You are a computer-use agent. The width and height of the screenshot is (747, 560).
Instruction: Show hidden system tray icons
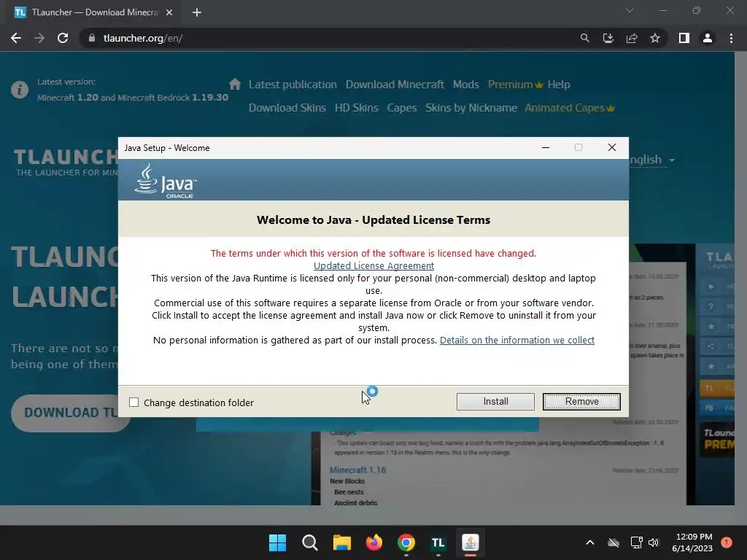click(589, 542)
